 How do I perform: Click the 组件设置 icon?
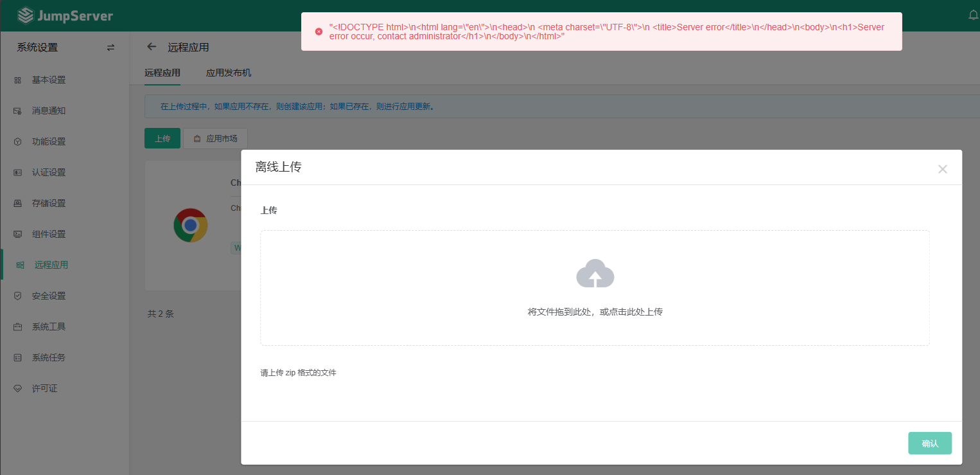click(x=18, y=235)
